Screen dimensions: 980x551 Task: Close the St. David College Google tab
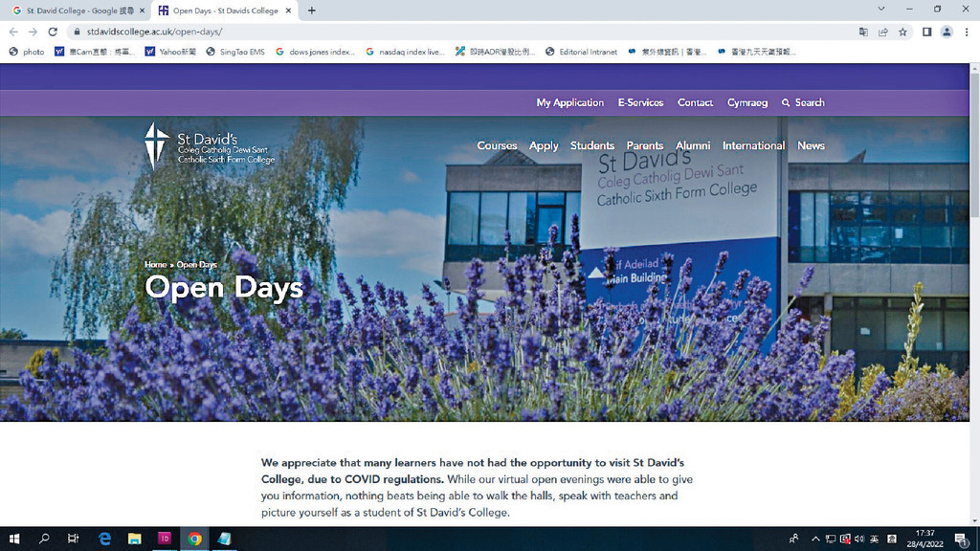point(142,11)
